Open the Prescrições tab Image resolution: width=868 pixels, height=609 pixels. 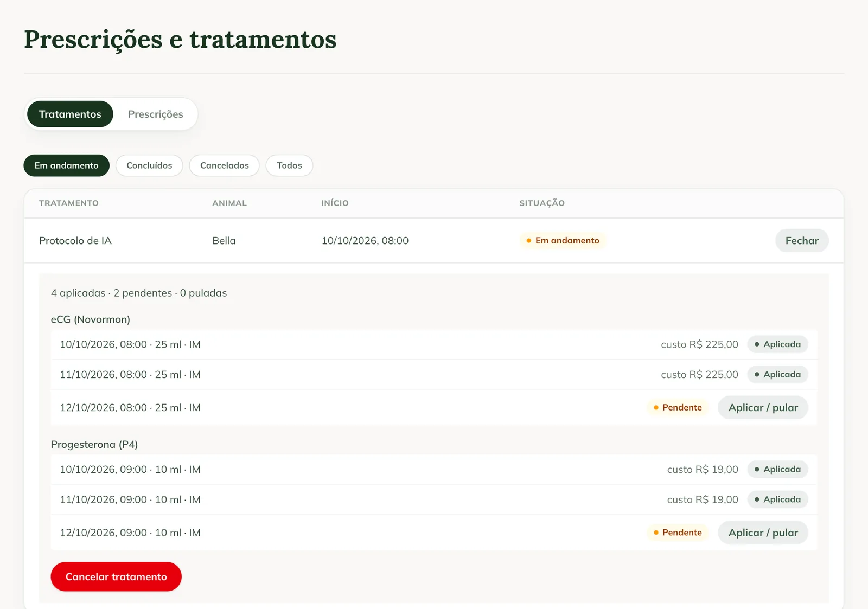155,114
